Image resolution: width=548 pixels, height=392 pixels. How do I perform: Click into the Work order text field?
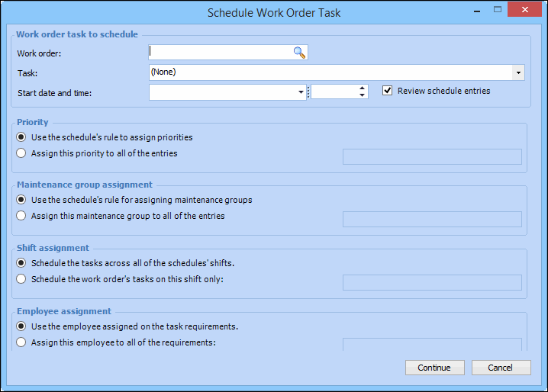pos(220,53)
